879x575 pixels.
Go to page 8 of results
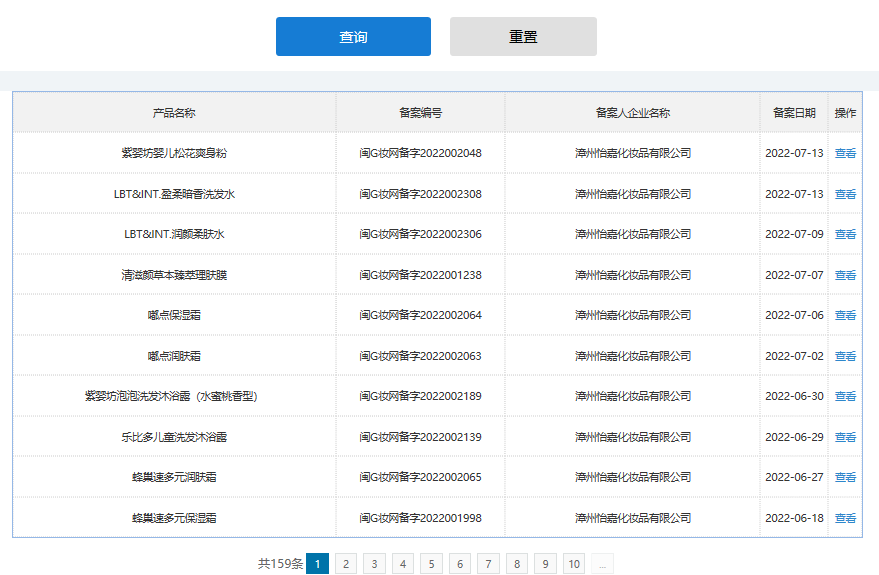[x=517, y=564]
